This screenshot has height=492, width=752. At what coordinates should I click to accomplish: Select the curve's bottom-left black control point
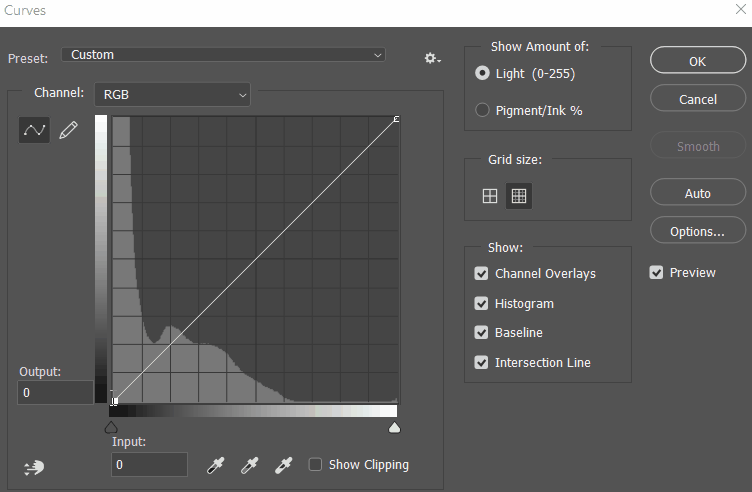pyautogui.click(x=115, y=401)
